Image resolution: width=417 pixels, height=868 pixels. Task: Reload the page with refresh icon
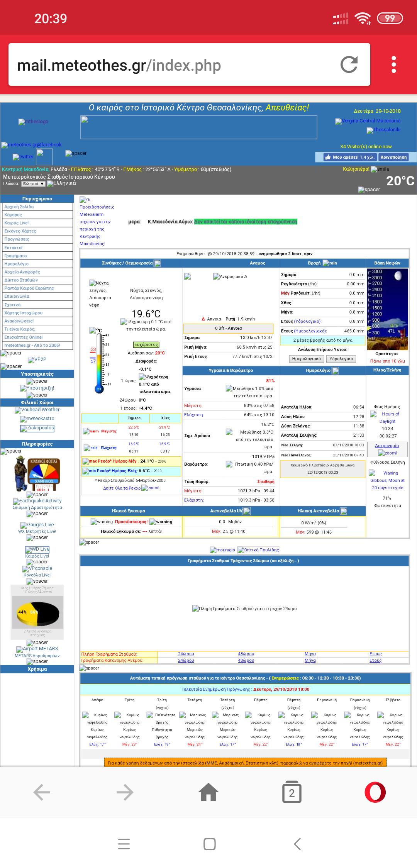tap(349, 64)
